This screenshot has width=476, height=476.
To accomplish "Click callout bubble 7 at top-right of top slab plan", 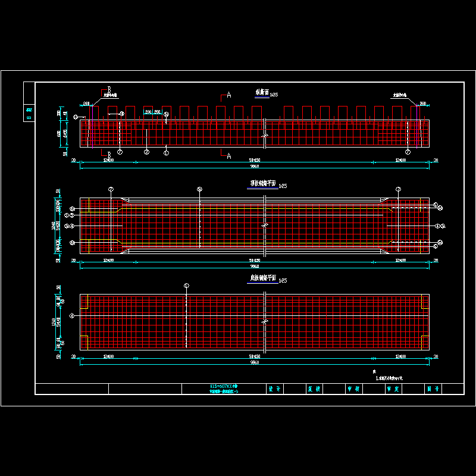I will [x=398, y=189].
